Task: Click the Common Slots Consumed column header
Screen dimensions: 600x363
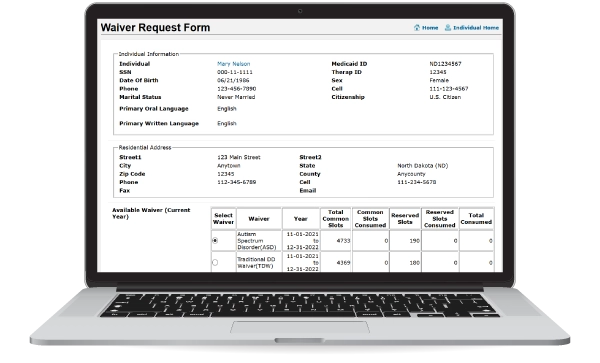Action: 370,218
